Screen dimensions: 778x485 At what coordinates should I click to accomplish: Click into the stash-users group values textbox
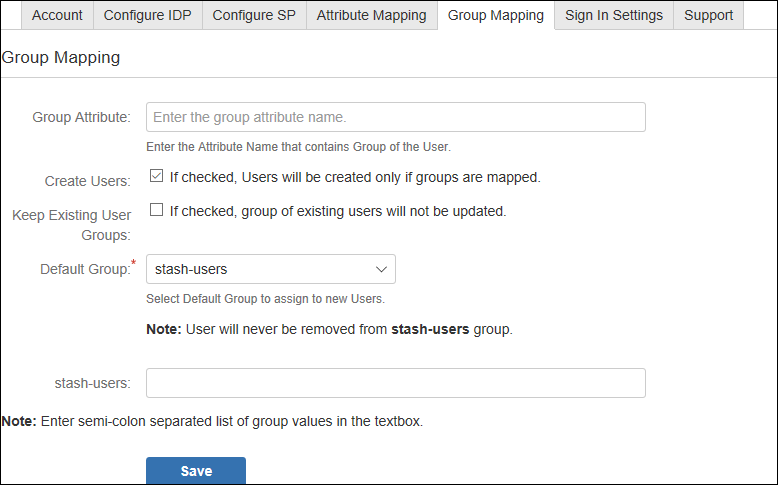(395, 383)
